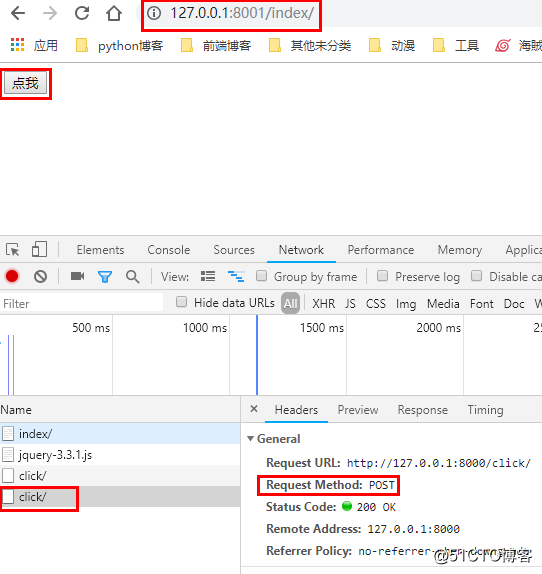542x574 pixels.
Task: Filter requests by Doc
Action: pos(514,303)
